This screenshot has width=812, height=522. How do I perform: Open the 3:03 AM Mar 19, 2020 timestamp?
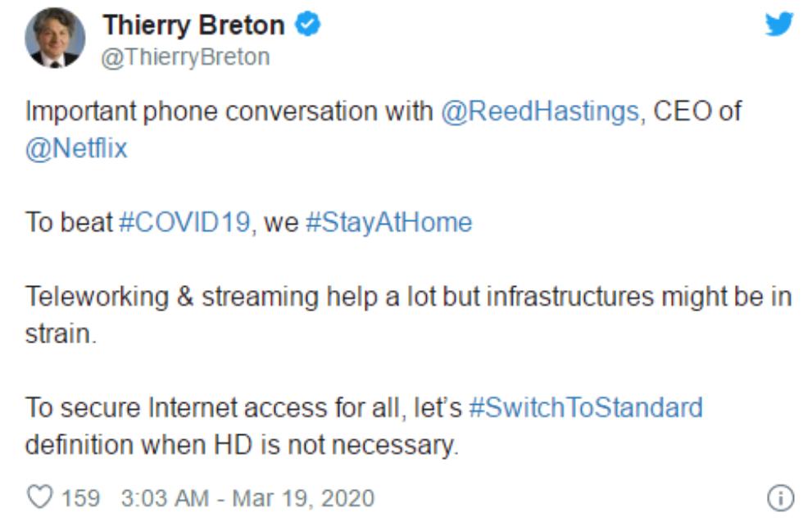click(247, 498)
